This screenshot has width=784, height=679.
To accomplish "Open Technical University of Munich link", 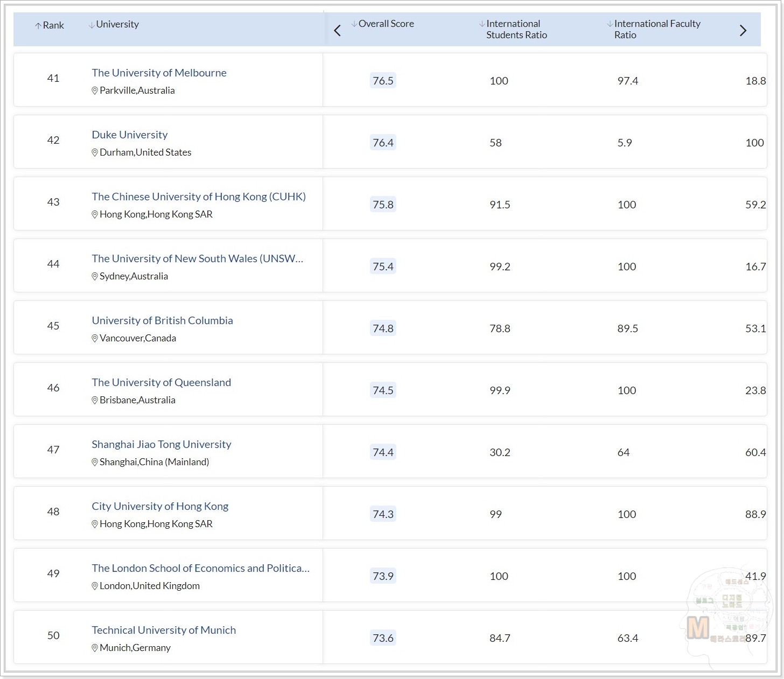I will point(164,630).
